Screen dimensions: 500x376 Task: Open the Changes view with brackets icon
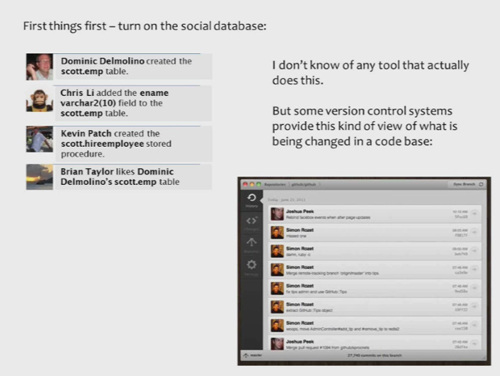click(252, 223)
